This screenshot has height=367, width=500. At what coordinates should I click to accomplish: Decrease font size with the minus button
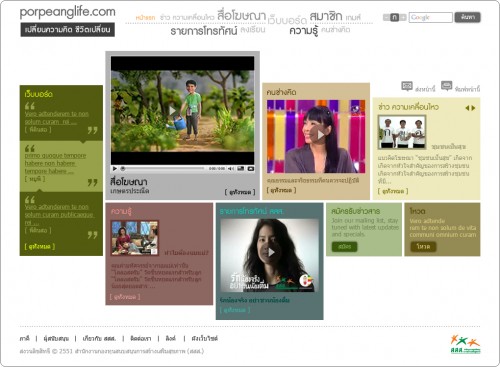pyautogui.click(x=386, y=17)
